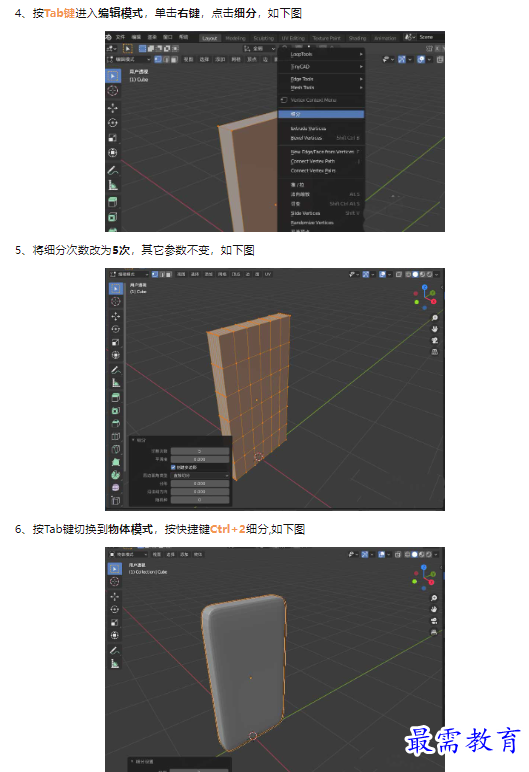Click the perspective/orthographic grid icon in the second Blender screenshot
The height and width of the screenshot is (772, 529).
(435, 352)
